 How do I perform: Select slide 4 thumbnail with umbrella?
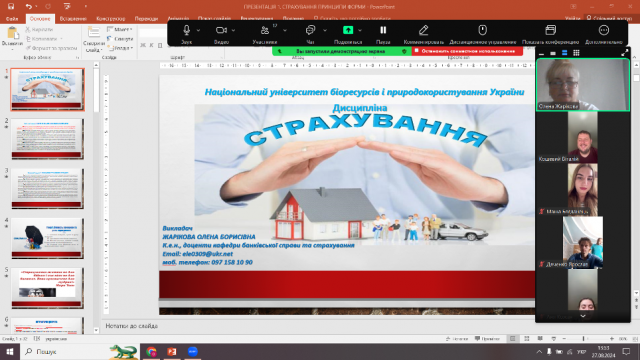[48, 238]
